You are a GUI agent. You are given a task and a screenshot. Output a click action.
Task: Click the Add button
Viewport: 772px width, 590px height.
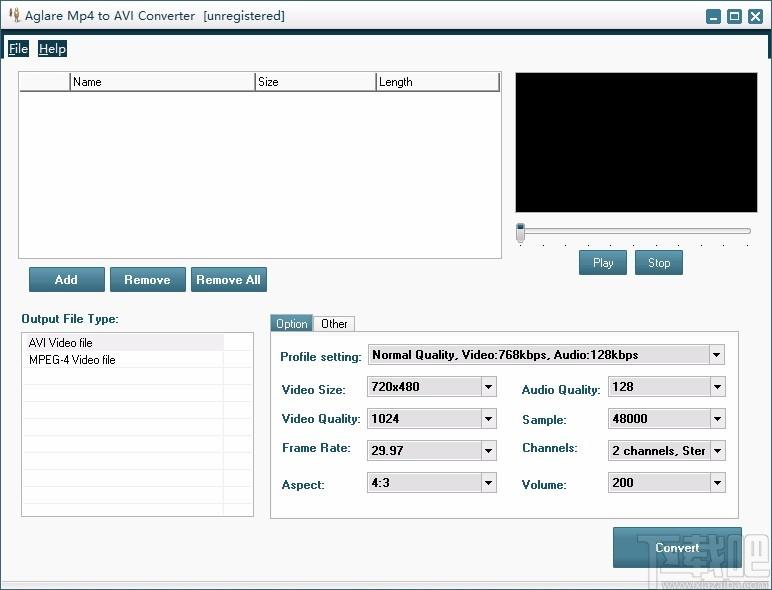(66, 280)
